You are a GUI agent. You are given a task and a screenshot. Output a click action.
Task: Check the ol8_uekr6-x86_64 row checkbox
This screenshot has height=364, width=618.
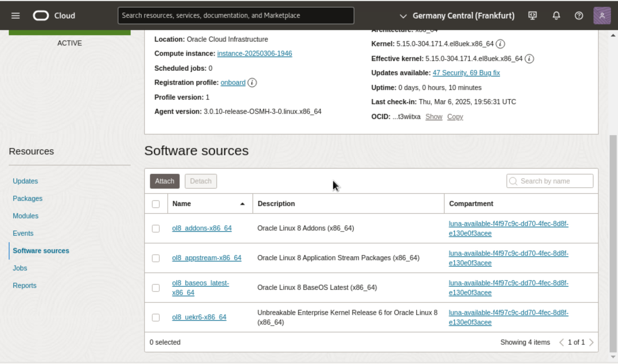point(156,318)
